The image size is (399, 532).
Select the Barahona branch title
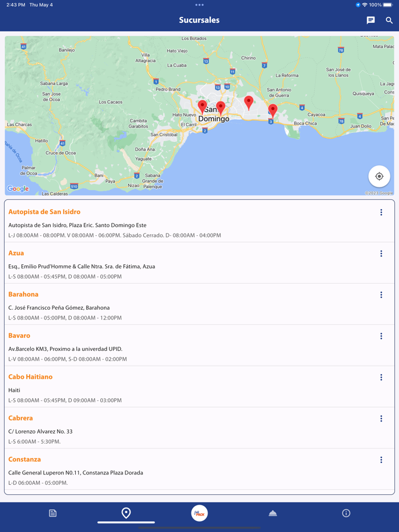23,294
